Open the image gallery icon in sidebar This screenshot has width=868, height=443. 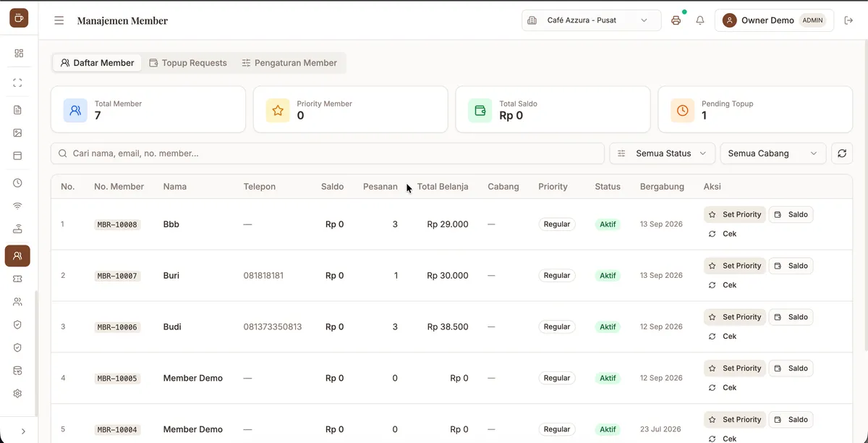pos(17,132)
